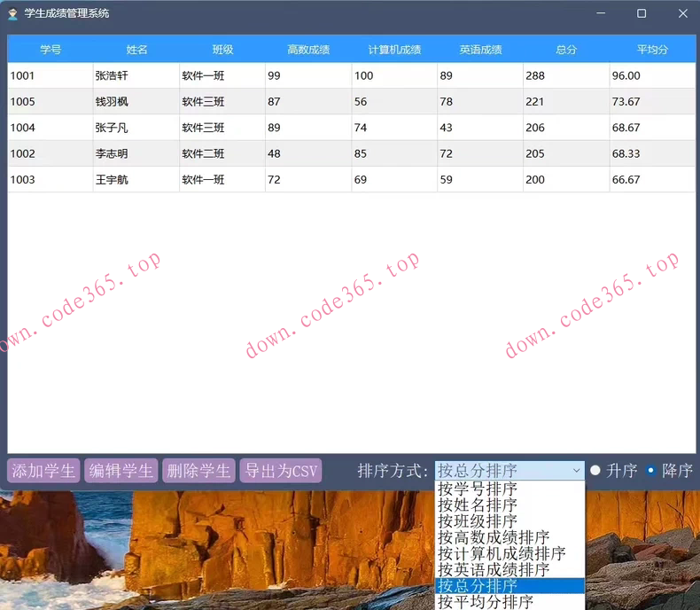This screenshot has width=700, height=610.
Task: Click the 高数成绩 column header
Action: (x=308, y=49)
